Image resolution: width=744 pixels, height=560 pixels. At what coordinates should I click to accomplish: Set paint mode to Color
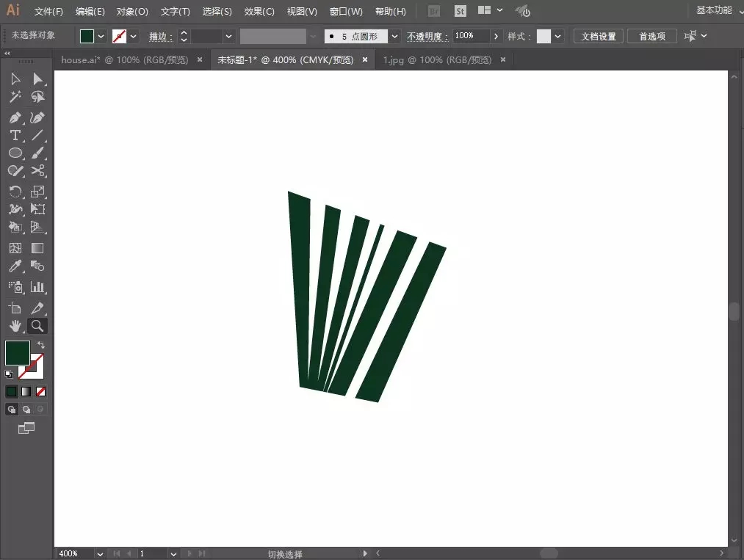12,391
